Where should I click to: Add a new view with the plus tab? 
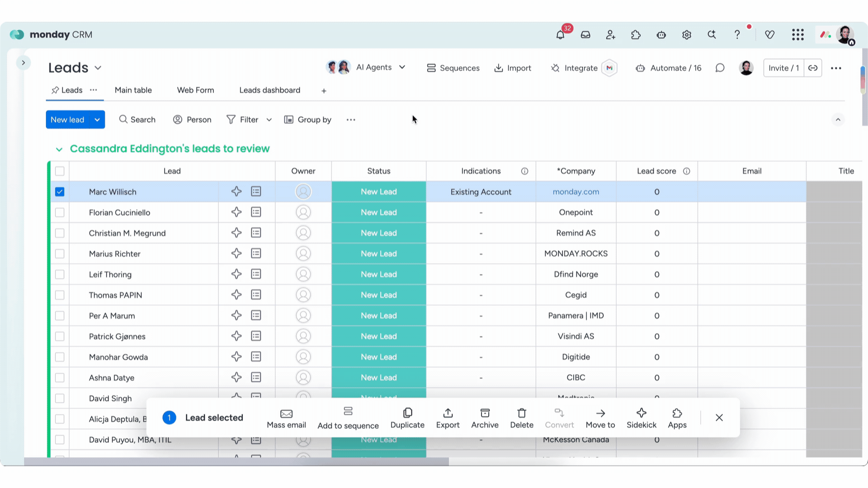pyautogui.click(x=324, y=91)
